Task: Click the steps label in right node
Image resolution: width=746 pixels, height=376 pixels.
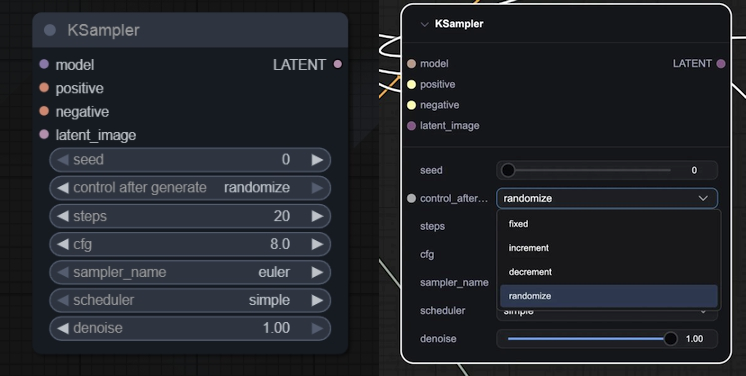Action: click(432, 226)
